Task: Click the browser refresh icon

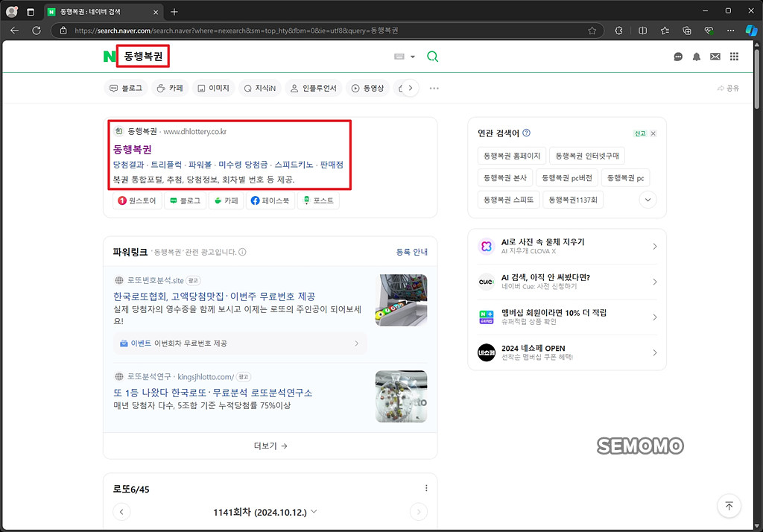Action: click(x=37, y=31)
